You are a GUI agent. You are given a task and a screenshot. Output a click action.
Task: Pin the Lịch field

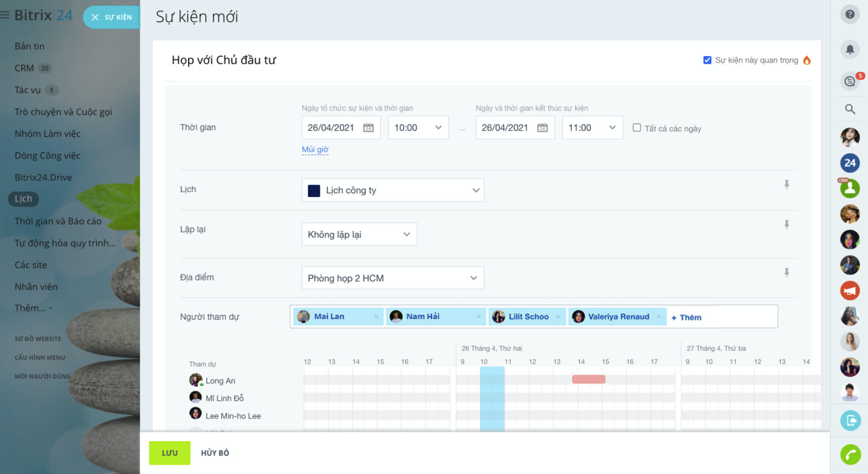(787, 185)
